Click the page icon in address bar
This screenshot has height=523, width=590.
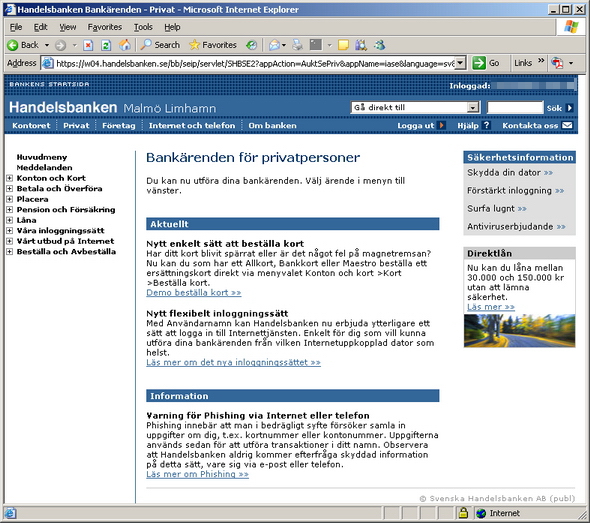(x=47, y=63)
